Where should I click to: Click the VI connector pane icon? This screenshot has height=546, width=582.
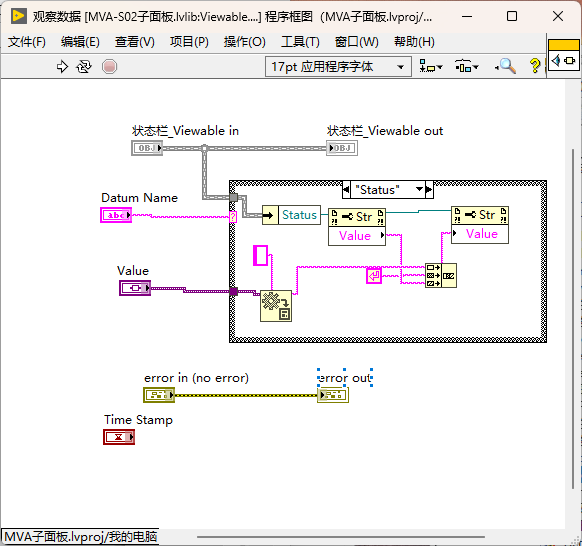coord(564,55)
